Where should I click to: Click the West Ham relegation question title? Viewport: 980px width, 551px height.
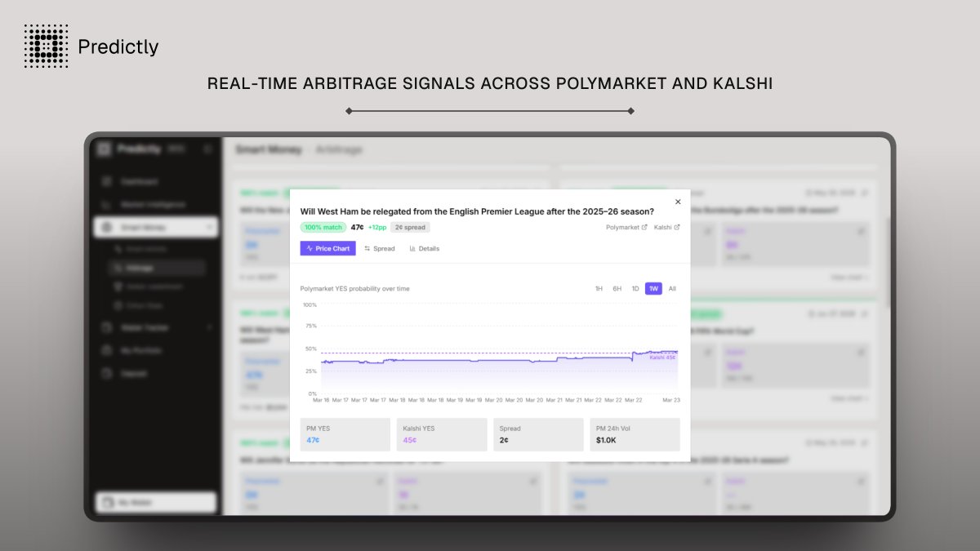(x=477, y=211)
